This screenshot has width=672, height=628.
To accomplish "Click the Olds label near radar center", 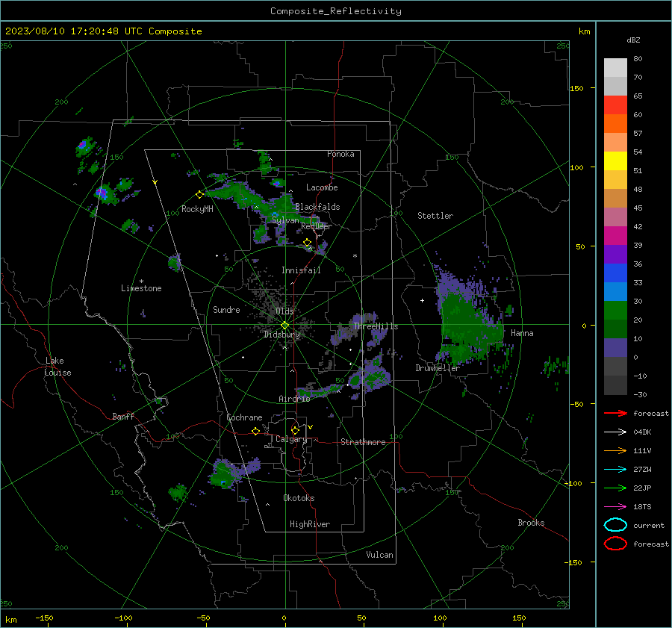I will coord(284,311).
